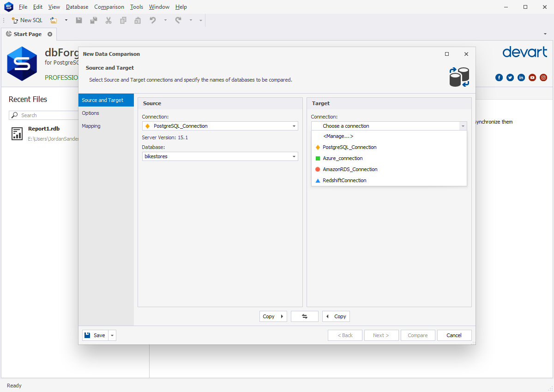Viewport: 554px width, 392px height.
Task: Click the New SQL toolbar button
Action: click(x=27, y=20)
